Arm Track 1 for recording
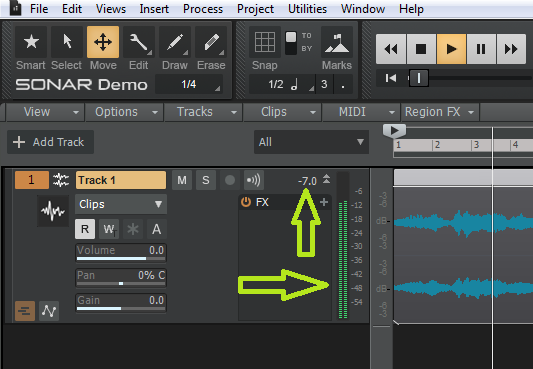 (x=230, y=180)
